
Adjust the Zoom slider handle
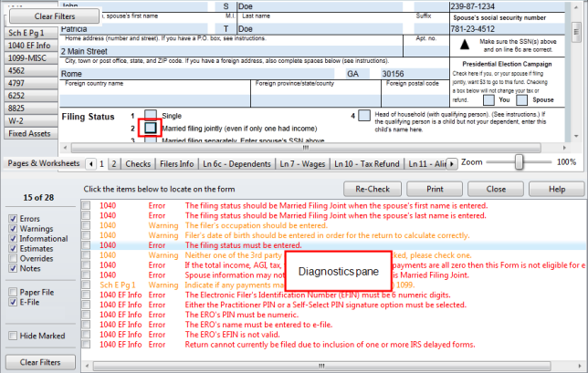[x=519, y=162]
